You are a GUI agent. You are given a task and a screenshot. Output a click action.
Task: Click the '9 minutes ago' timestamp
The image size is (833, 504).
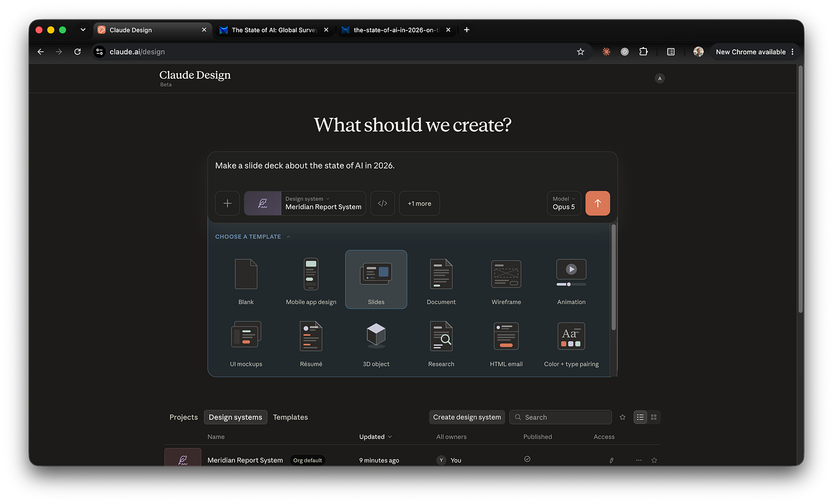pyautogui.click(x=379, y=460)
